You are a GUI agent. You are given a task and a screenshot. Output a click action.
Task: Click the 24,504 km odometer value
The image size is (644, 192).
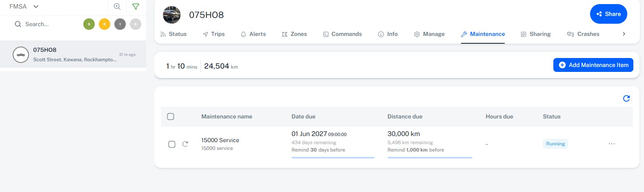click(221, 66)
